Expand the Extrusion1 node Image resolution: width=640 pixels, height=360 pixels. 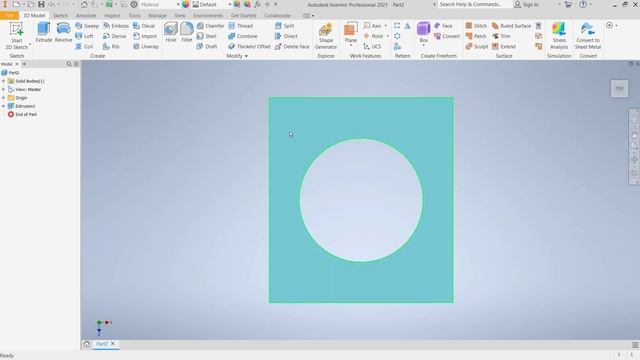pyautogui.click(x=4, y=106)
